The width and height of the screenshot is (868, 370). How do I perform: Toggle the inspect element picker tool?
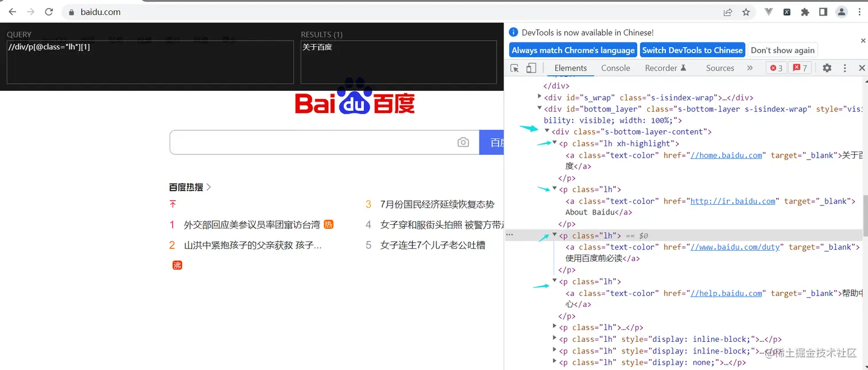(514, 68)
